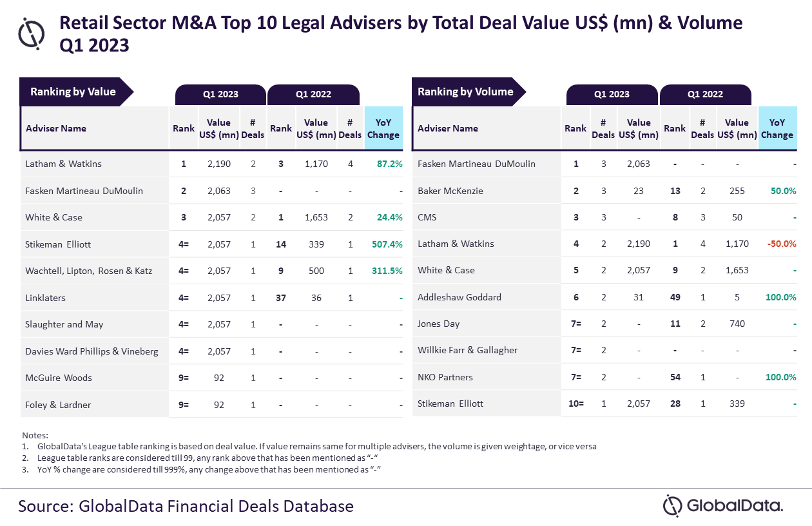Click the YoY Change header in volume table
The height and width of the screenshot is (526, 812).
click(x=777, y=128)
